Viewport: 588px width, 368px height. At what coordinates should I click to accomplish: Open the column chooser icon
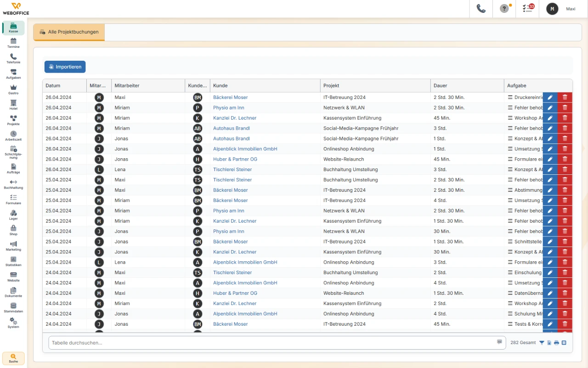(564, 343)
